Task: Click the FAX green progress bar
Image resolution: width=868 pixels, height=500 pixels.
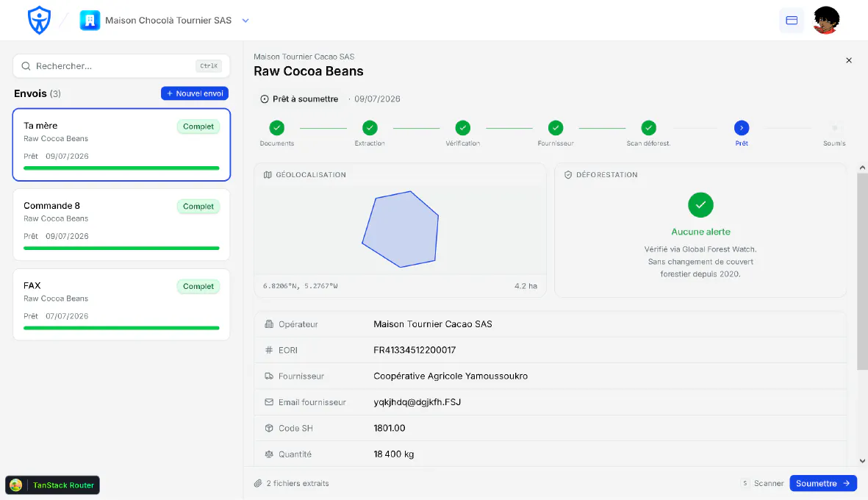Action: [121, 328]
